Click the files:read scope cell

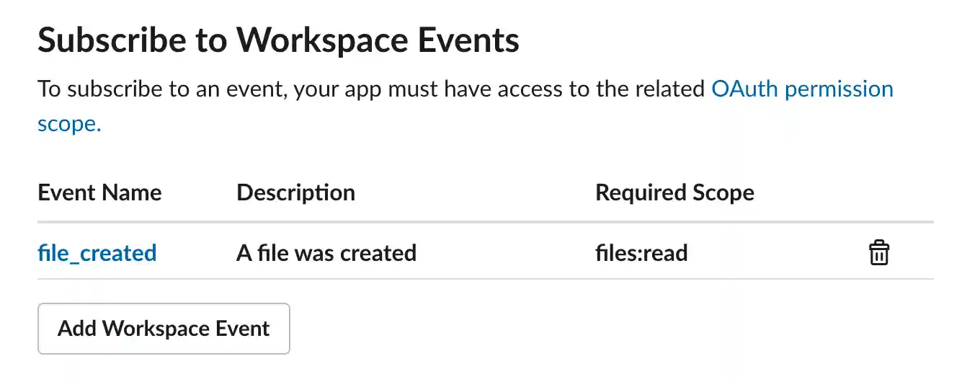641,253
